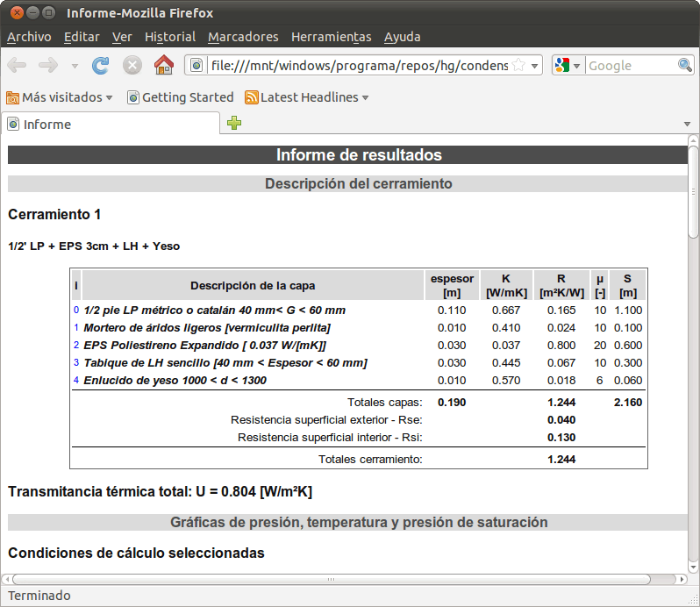Click the vertical scrollbar down arrow
700x607 pixels.
pos(693,568)
